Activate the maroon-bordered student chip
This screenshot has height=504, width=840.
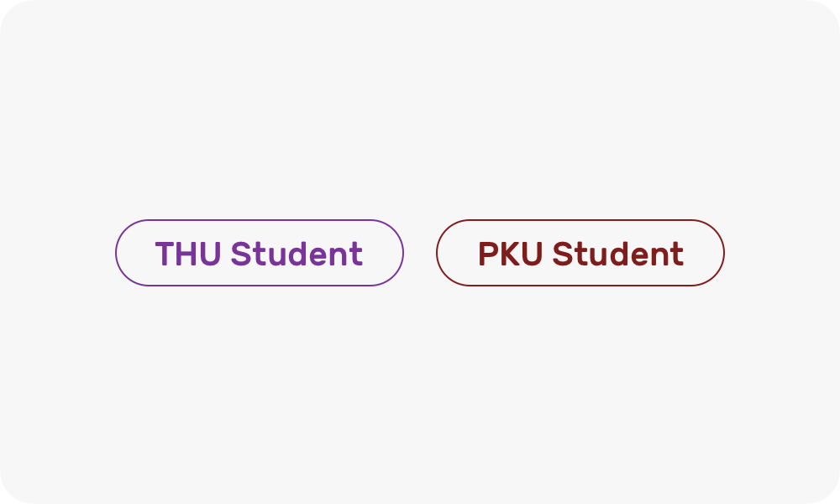[580, 253]
